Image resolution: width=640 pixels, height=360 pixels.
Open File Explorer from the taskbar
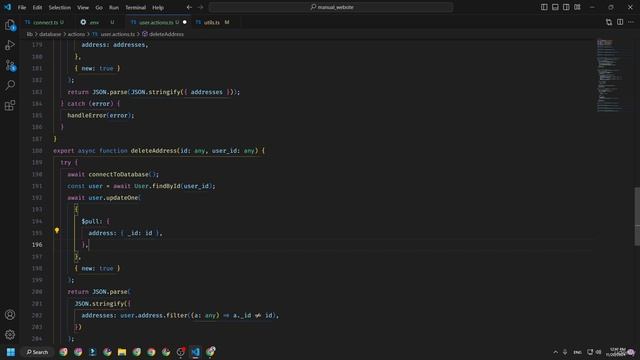pos(122,352)
